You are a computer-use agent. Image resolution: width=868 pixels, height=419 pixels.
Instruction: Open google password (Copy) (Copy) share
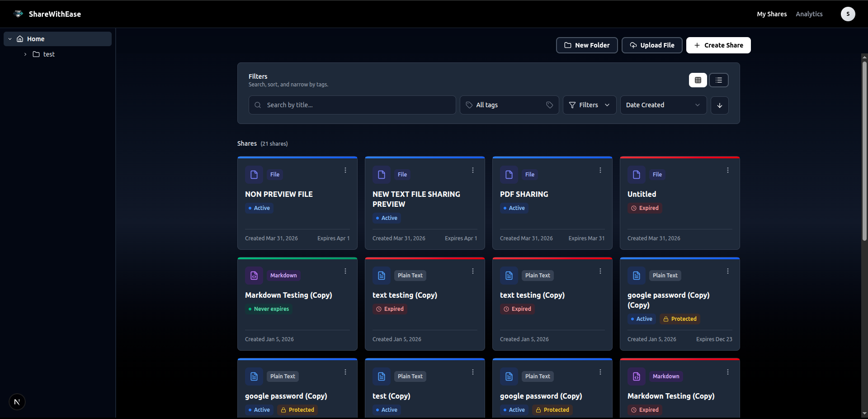[668, 300]
